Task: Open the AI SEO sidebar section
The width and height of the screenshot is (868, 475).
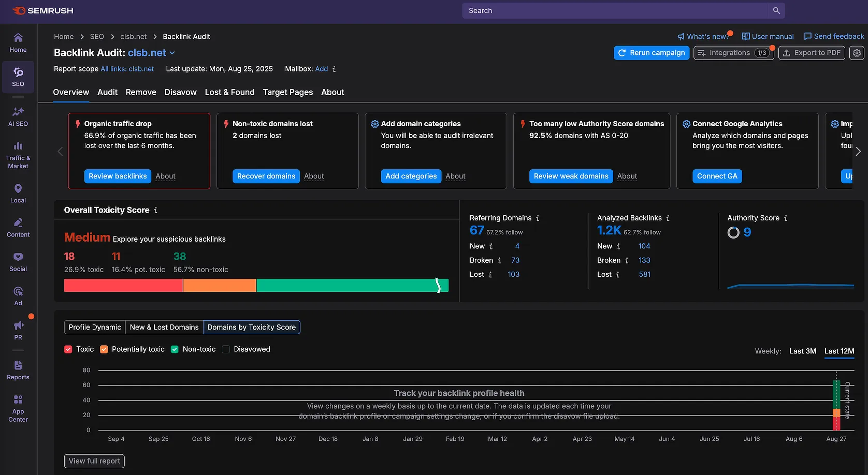Action: pyautogui.click(x=18, y=116)
